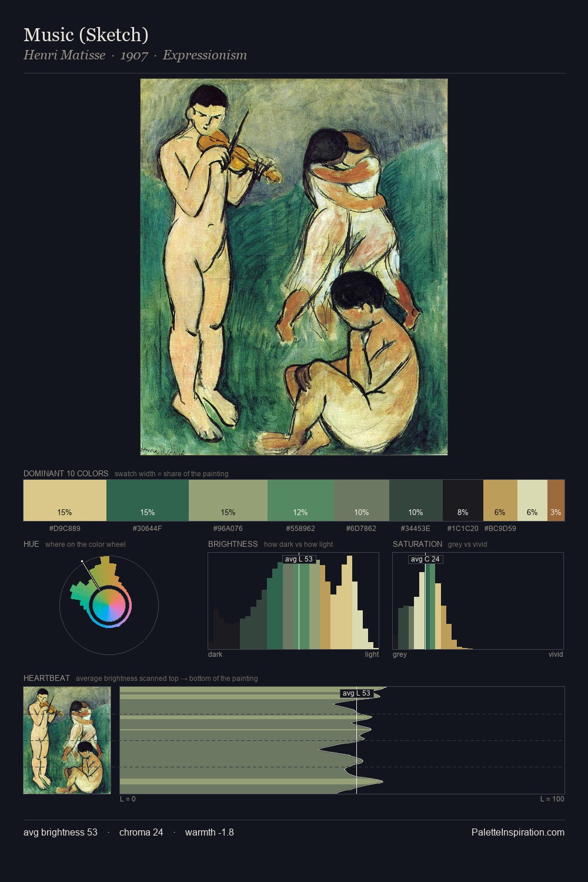
Task: Click the year '1907' in subtitle
Action: click(x=134, y=55)
